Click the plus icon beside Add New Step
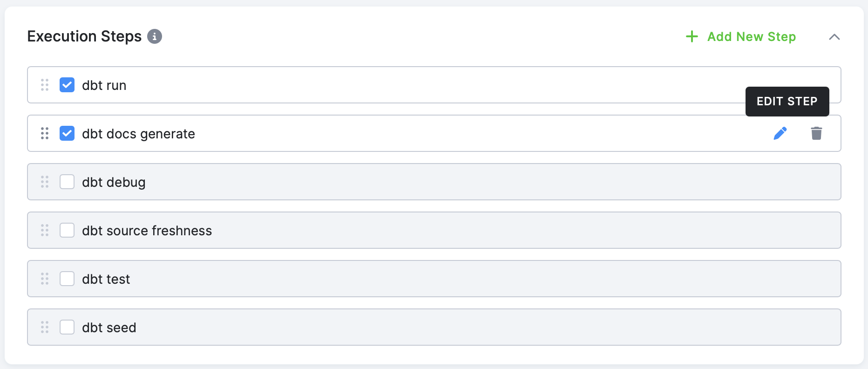868x369 pixels. (x=692, y=36)
